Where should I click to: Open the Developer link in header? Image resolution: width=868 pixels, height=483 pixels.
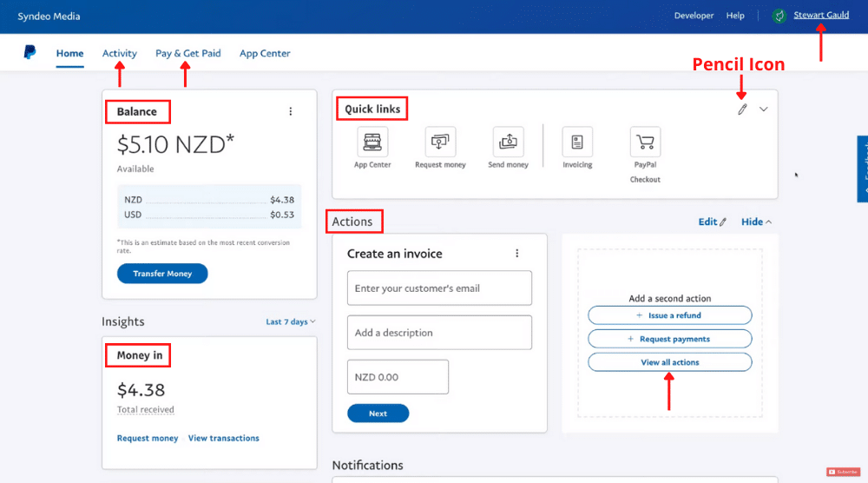click(694, 16)
